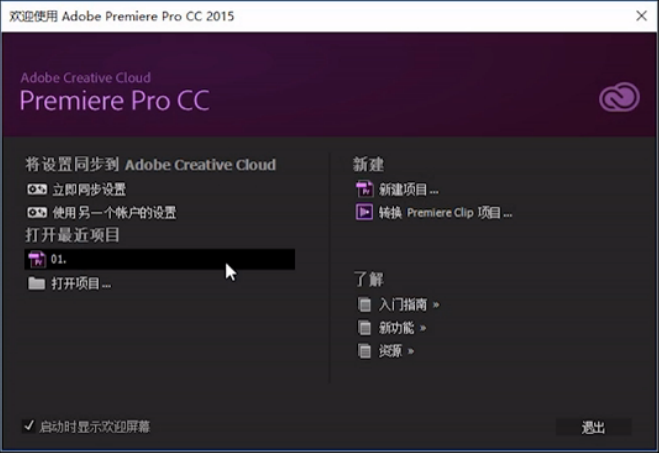Image resolution: width=659 pixels, height=453 pixels.
Task: Create a project via 新建项目...
Action: click(x=409, y=190)
